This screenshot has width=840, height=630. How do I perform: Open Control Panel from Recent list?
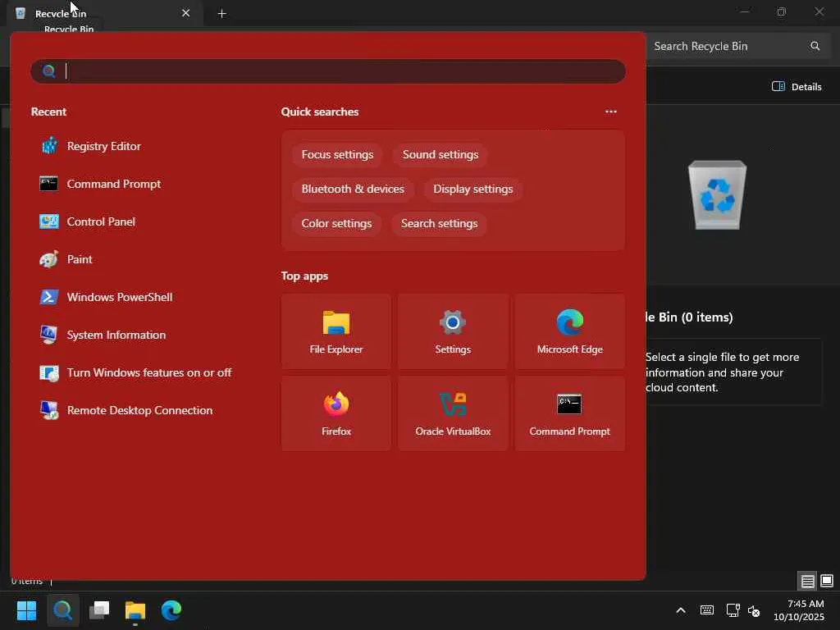point(88,221)
